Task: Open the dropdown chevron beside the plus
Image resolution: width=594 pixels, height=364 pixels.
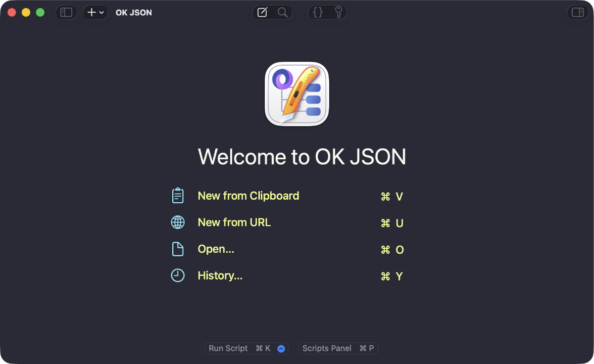Action: tap(101, 13)
